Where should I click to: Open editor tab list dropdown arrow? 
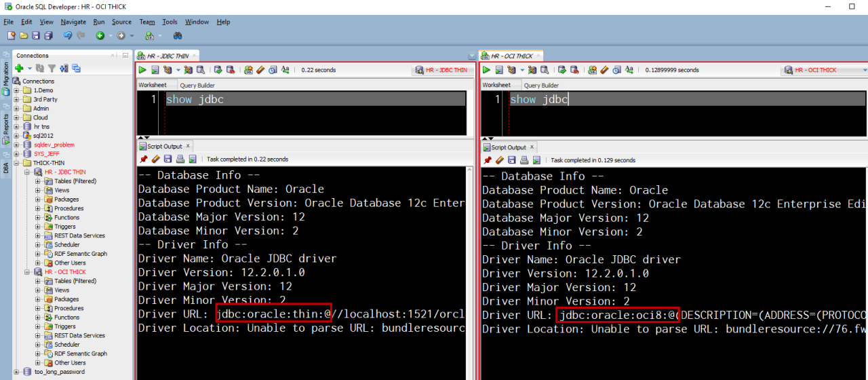471,56
